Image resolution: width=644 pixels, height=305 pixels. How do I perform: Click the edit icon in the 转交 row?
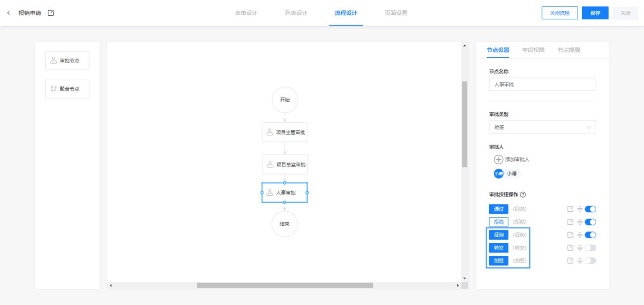pyautogui.click(x=570, y=248)
